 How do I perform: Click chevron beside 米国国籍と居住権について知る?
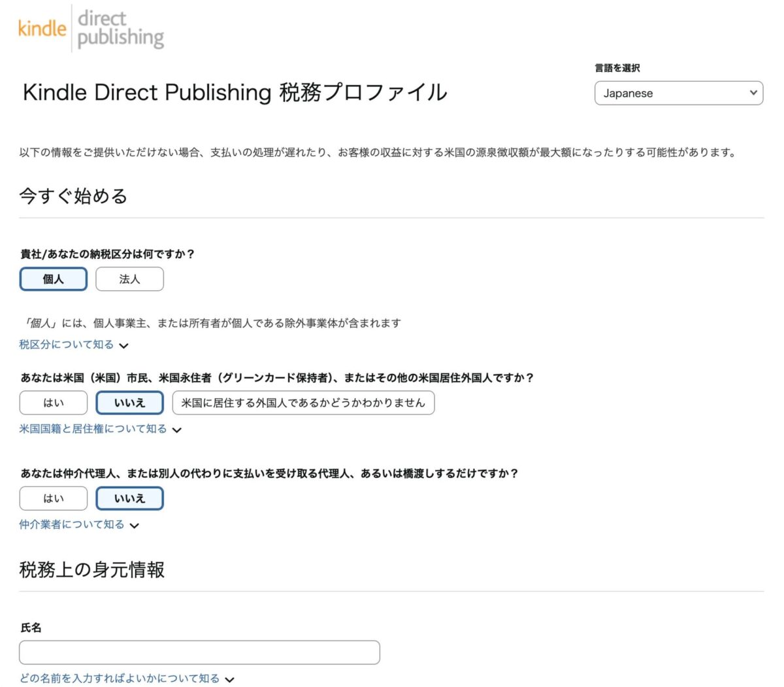pos(177,430)
